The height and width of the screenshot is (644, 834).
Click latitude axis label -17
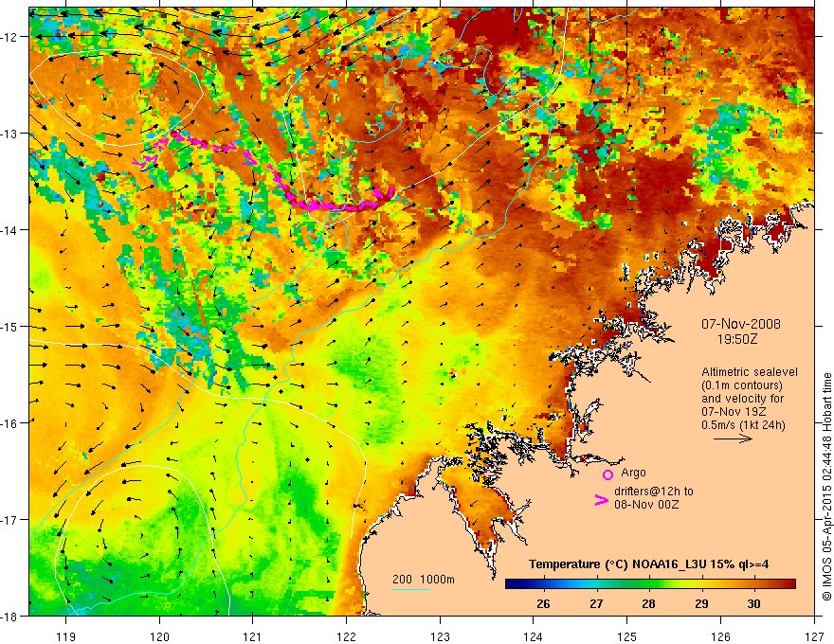click(9, 520)
